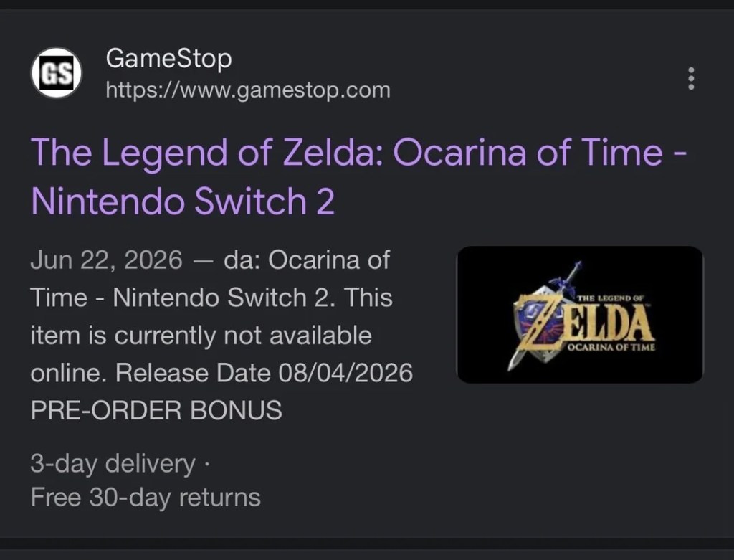The image size is (734, 560).
Task: Open the https://www.gamestop.com URL
Action: [247, 90]
